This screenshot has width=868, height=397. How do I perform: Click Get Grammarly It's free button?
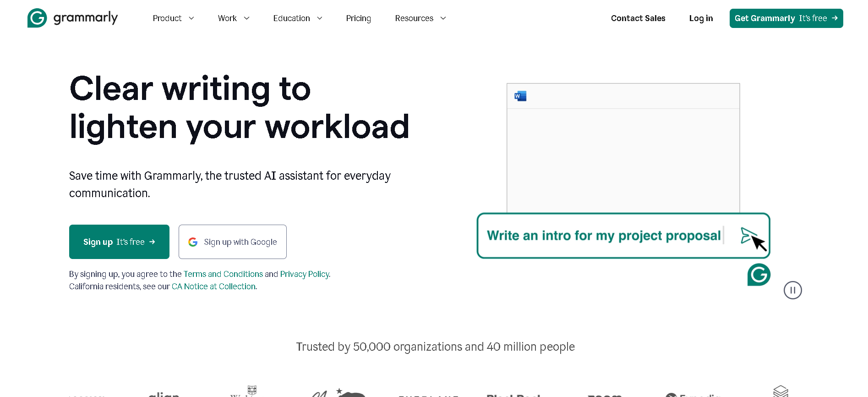[x=786, y=18]
